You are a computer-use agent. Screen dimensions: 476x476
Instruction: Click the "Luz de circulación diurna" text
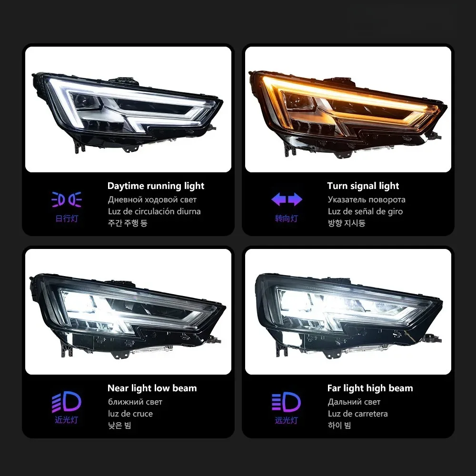(154, 211)
